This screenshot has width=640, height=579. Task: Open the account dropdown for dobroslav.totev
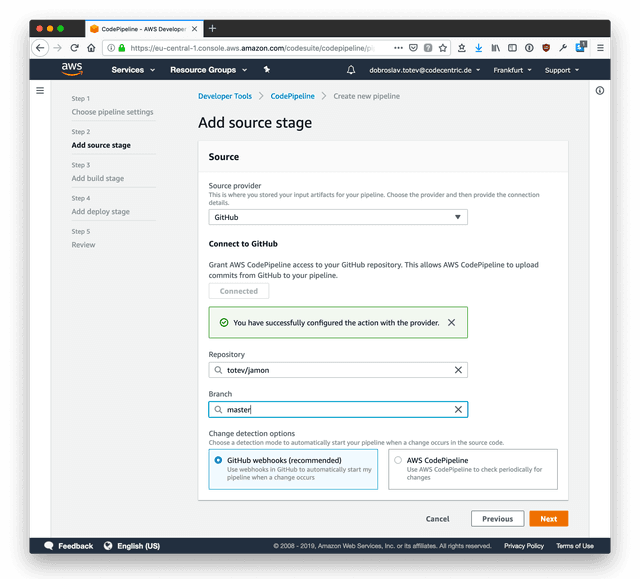click(424, 70)
